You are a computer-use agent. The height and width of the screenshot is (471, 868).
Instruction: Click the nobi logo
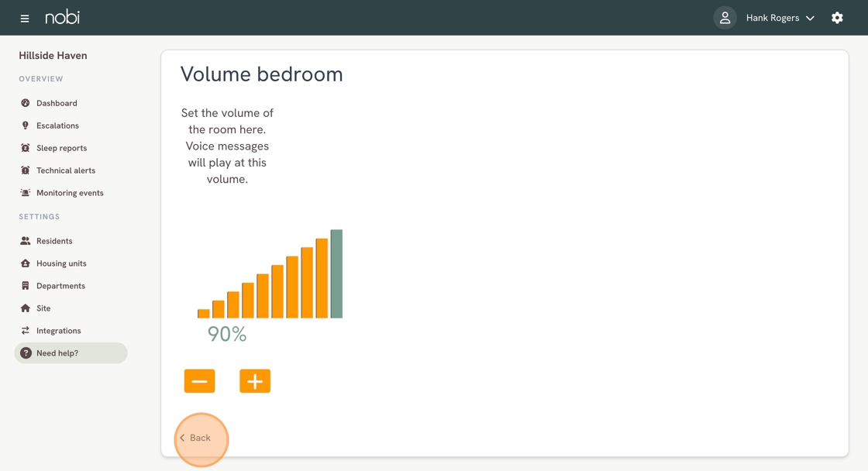coord(62,17)
